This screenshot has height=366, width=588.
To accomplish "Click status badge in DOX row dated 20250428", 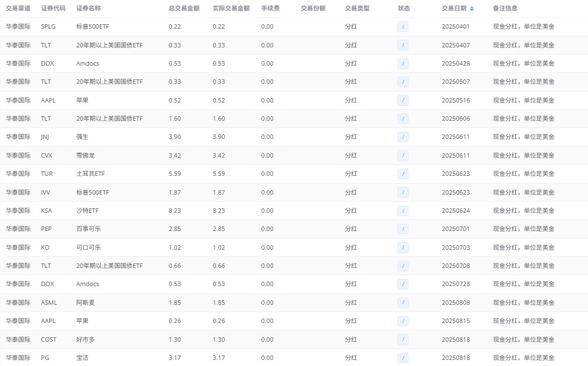I will pyautogui.click(x=403, y=63).
